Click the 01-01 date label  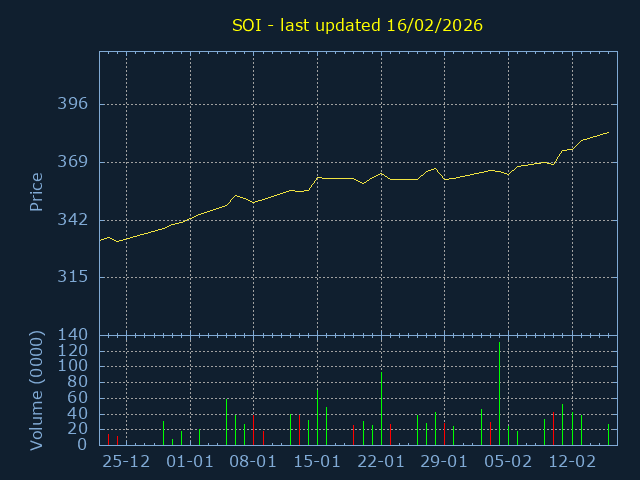click(x=190, y=462)
